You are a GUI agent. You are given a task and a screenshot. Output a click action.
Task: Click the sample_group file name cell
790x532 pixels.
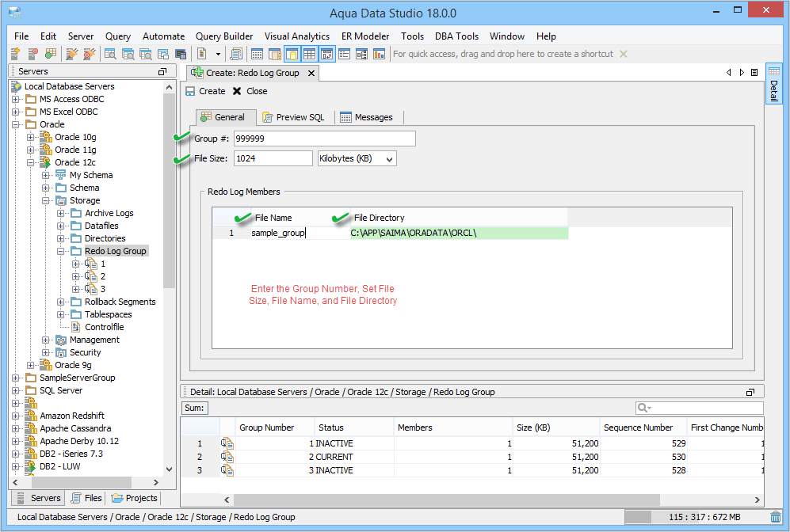(300, 233)
